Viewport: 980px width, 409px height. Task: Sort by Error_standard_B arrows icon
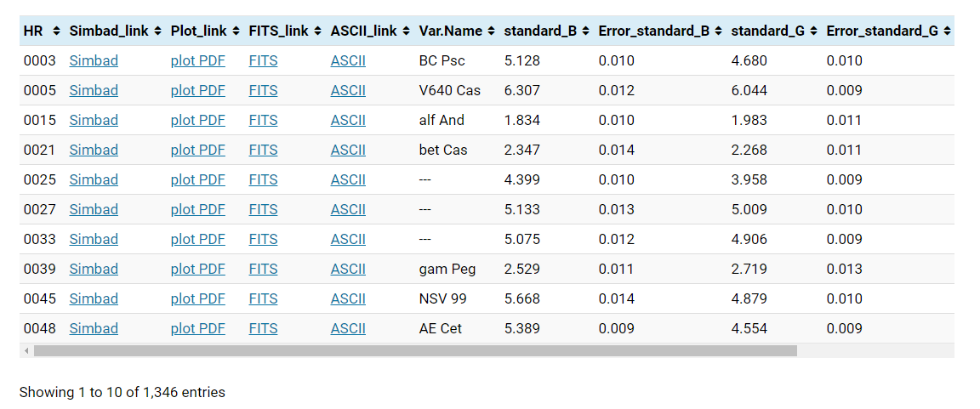click(x=718, y=31)
